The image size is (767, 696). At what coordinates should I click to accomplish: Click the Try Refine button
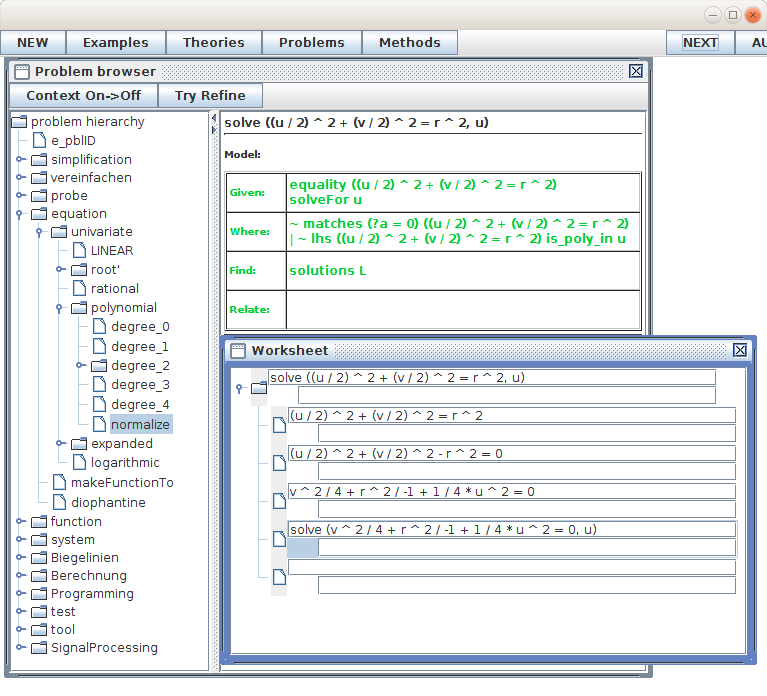(210, 95)
